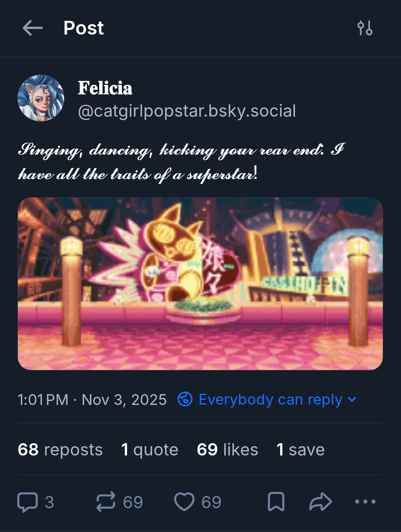This screenshot has width=401, height=532.
Task: Click the Felicia display name
Action: point(105,88)
